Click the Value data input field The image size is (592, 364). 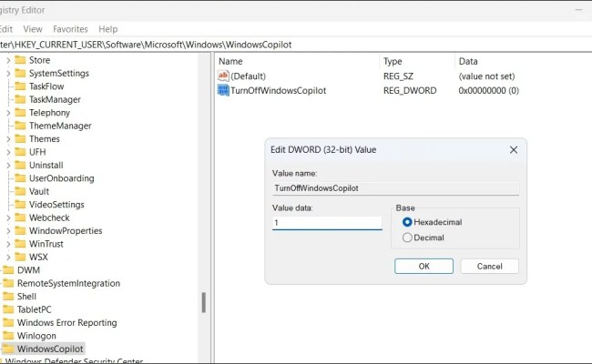point(327,223)
